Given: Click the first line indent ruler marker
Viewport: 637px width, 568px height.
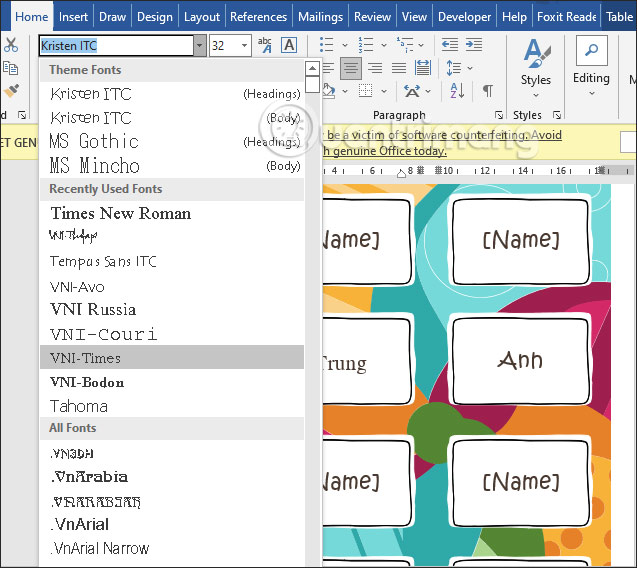Looking at the screenshot, I should (x=401, y=175).
